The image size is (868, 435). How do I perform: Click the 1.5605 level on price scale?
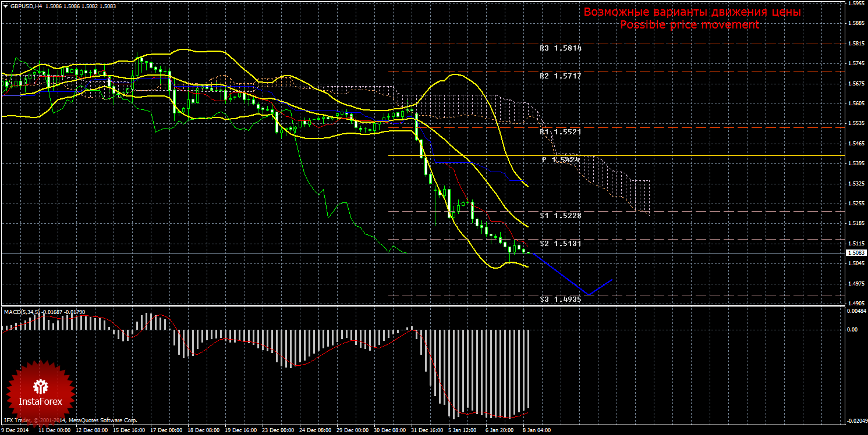click(x=855, y=104)
